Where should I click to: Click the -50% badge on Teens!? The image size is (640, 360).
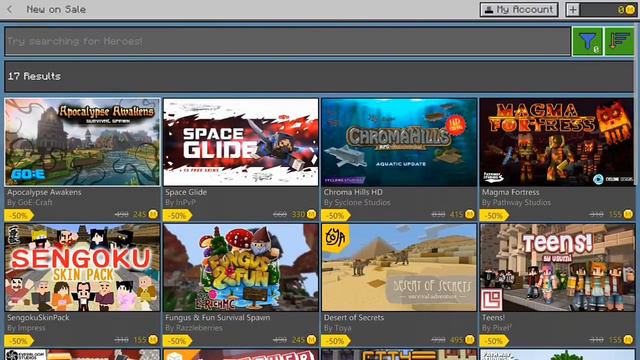pos(494,340)
